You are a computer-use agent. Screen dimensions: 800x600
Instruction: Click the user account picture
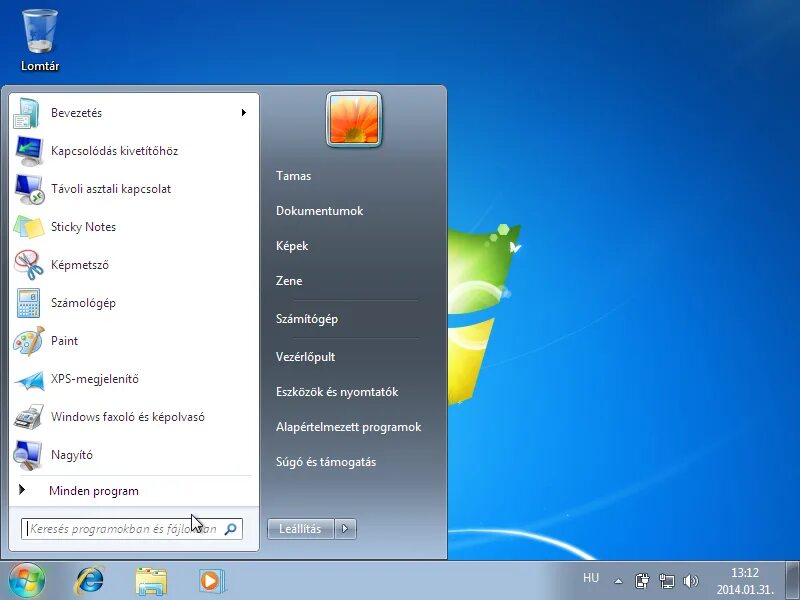coord(354,119)
